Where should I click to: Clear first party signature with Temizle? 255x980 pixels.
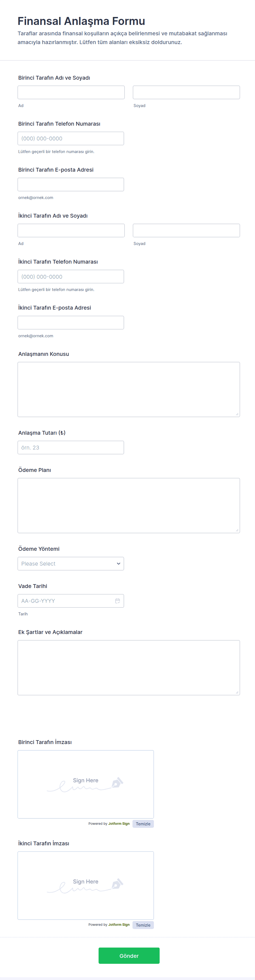[x=143, y=824]
